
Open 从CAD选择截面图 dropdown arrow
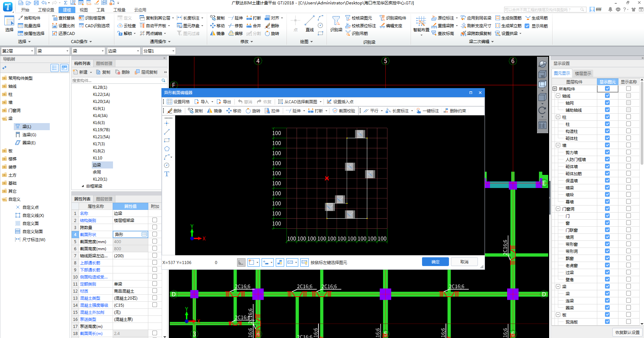[x=321, y=102]
